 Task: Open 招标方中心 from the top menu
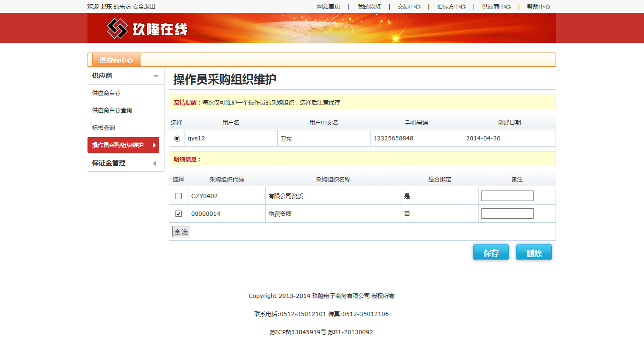tap(451, 7)
